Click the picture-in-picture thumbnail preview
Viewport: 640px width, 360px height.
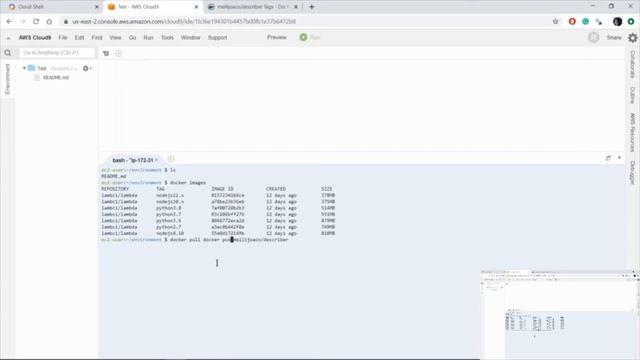pos(560,314)
